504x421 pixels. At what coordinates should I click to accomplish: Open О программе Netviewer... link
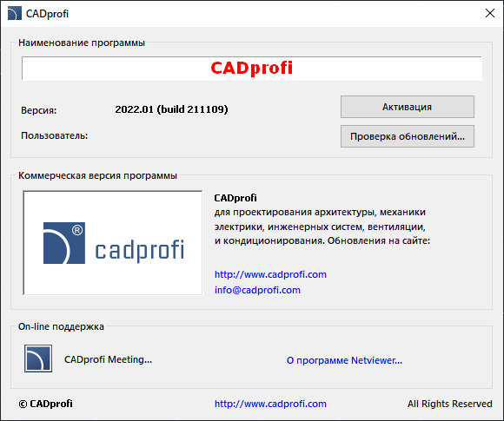pos(344,360)
